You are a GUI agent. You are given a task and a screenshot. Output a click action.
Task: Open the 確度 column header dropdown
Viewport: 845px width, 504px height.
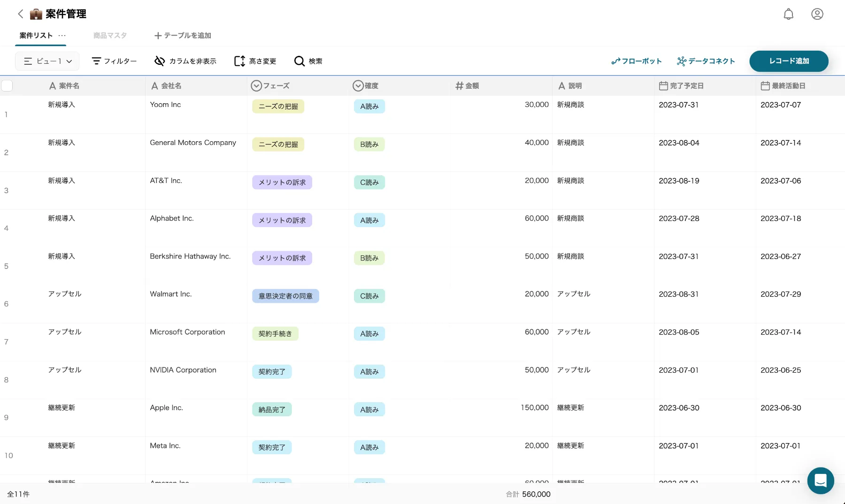[358, 86]
